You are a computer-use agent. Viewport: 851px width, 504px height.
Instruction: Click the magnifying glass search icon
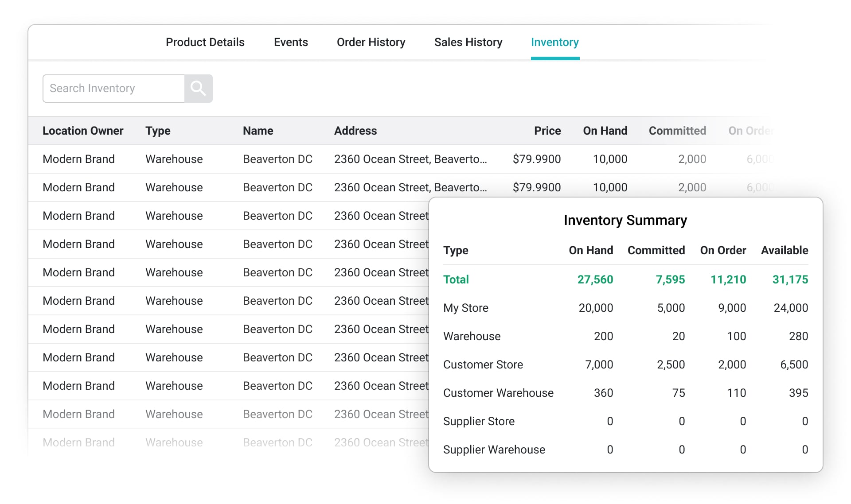point(198,89)
